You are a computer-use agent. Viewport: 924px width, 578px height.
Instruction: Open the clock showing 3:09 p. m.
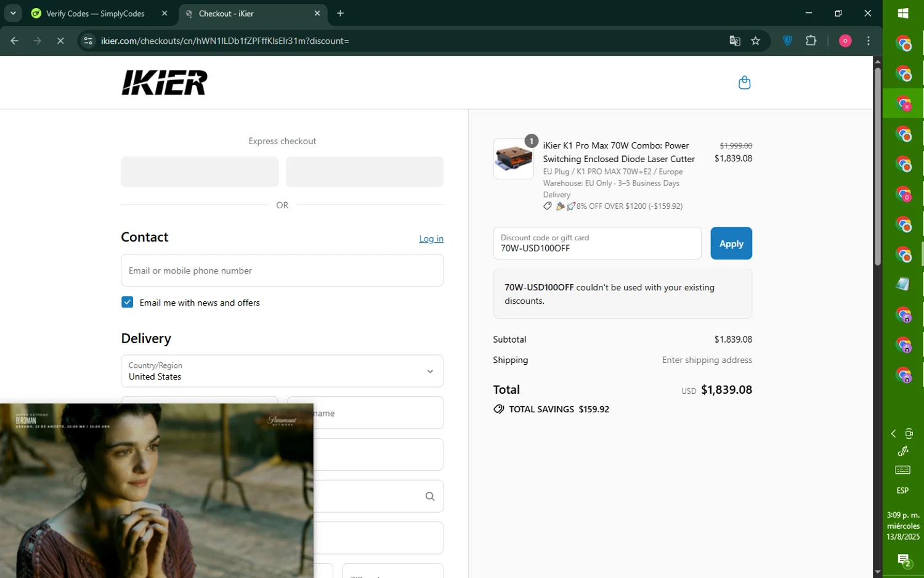tap(903, 526)
